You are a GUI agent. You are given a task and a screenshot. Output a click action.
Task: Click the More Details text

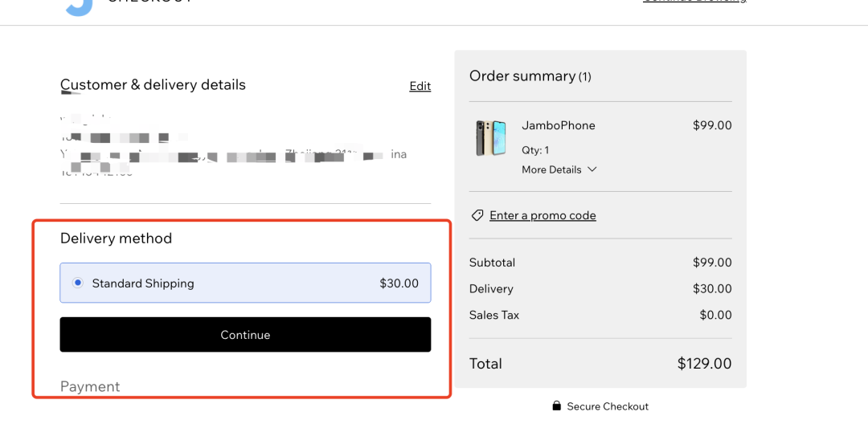551,169
